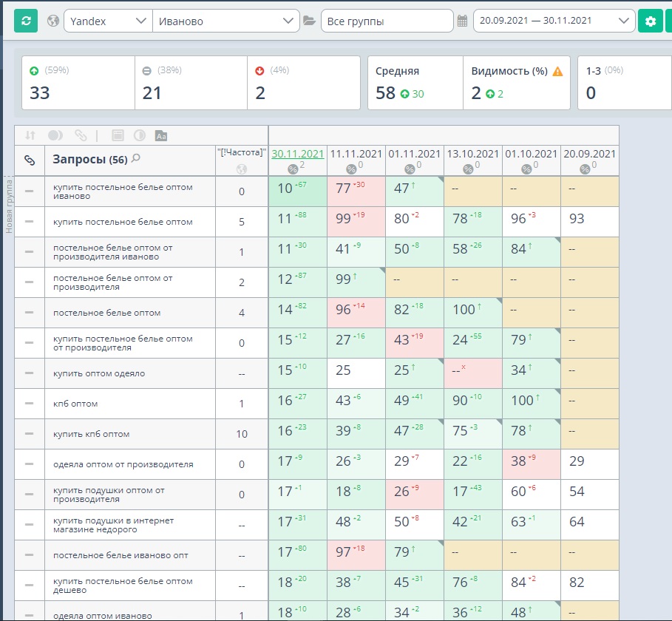672x621 pixels.
Task: Click the sort arrows icon in table toolbar
Action: pos(30,135)
